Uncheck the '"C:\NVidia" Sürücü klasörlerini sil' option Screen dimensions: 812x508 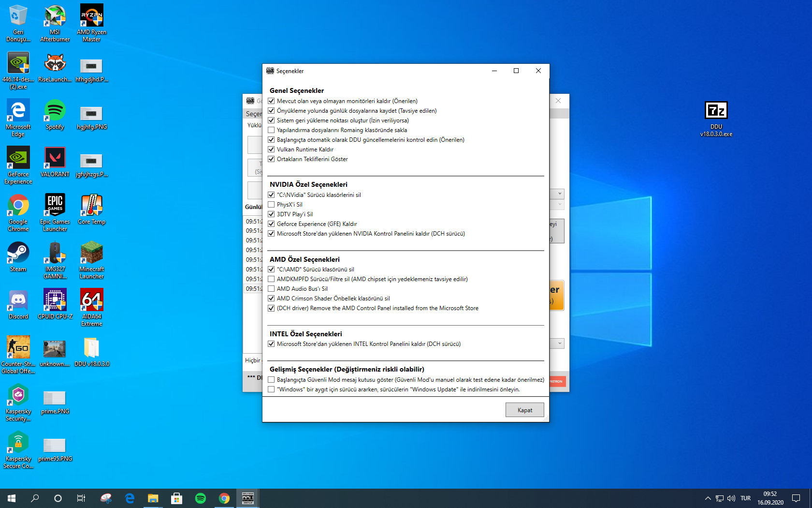coord(271,195)
